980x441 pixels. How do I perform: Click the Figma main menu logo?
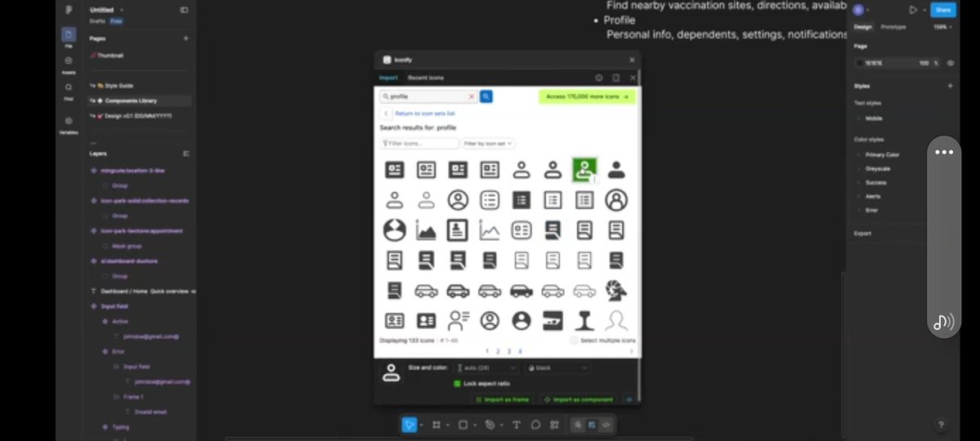[69, 10]
